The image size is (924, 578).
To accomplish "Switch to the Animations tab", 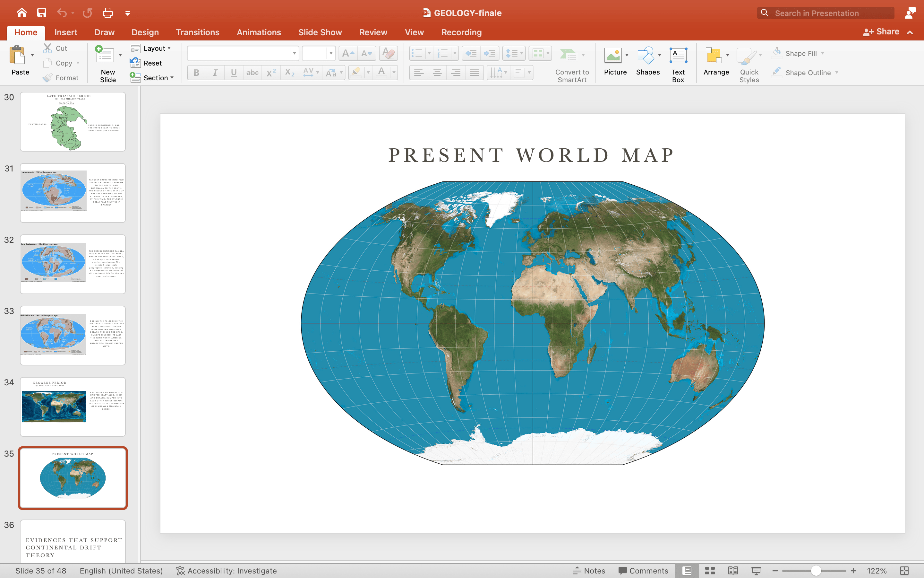I will (x=259, y=32).
